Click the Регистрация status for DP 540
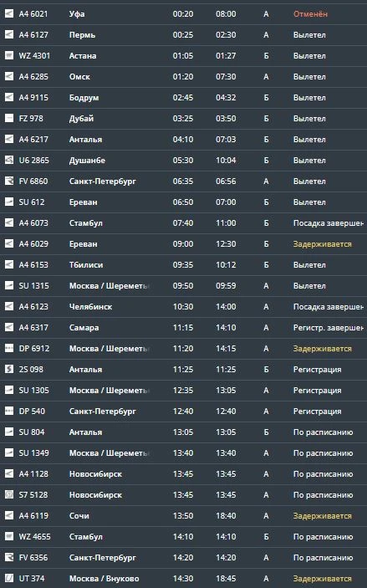 (x=317, y=412)
